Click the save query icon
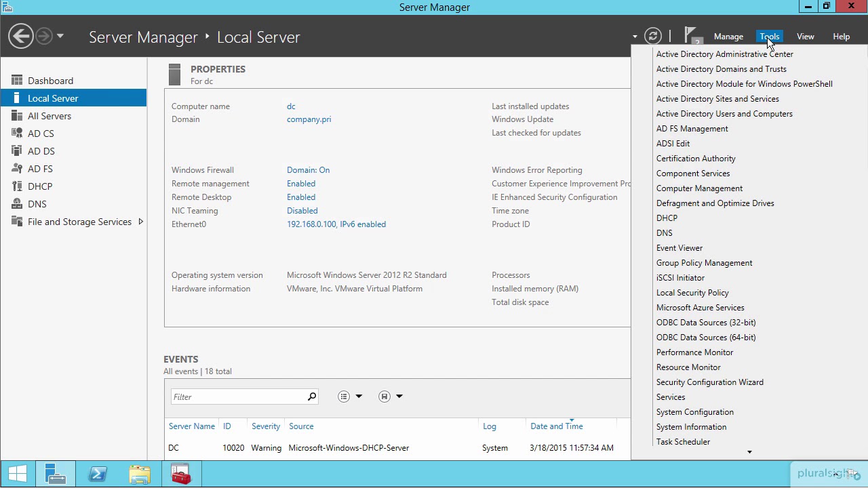This screenshot has height=488, width=868. 384,396
